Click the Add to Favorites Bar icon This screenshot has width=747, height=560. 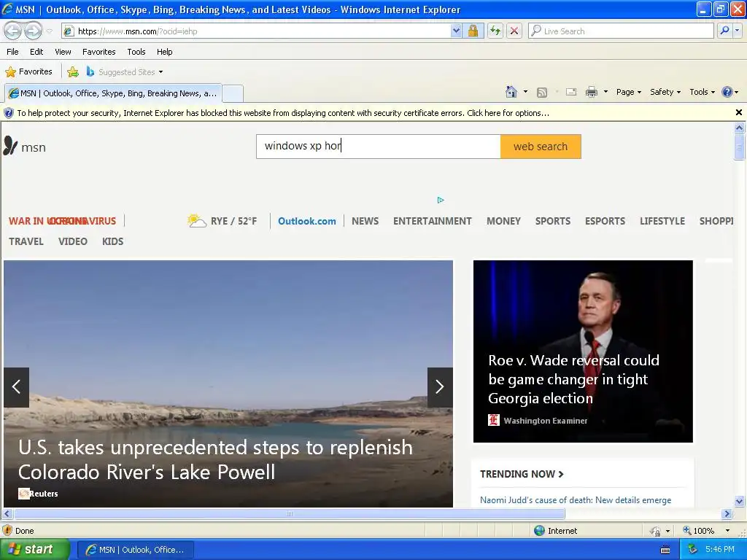click(73, 72)
